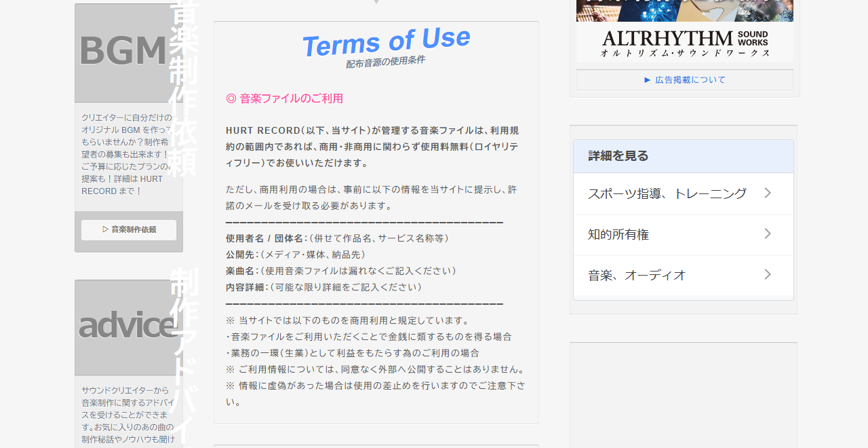Viewport: 868px width, 448px height.
Task: Click the BGM description paragraph text
Action: click(127, 155)
